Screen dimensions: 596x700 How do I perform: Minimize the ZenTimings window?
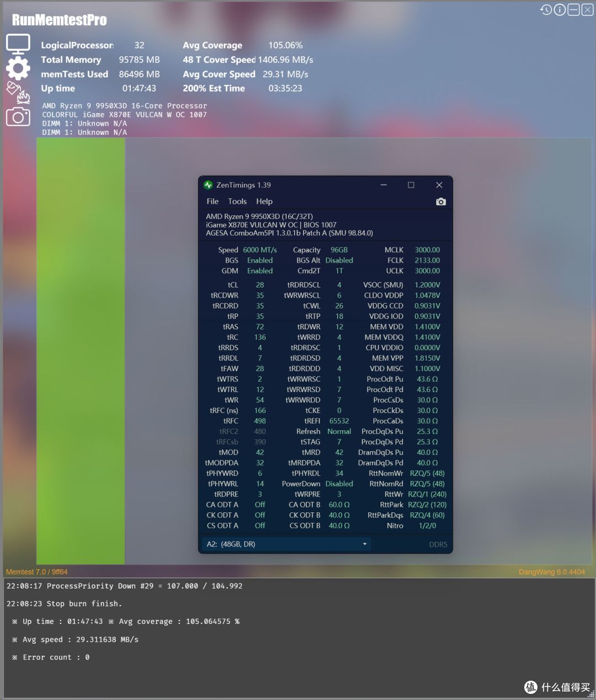384,185
